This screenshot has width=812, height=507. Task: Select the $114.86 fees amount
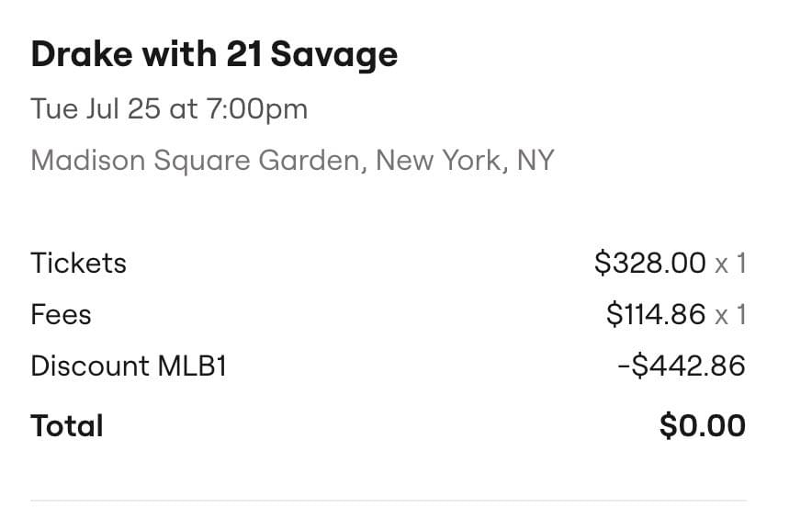pos(656,315)
